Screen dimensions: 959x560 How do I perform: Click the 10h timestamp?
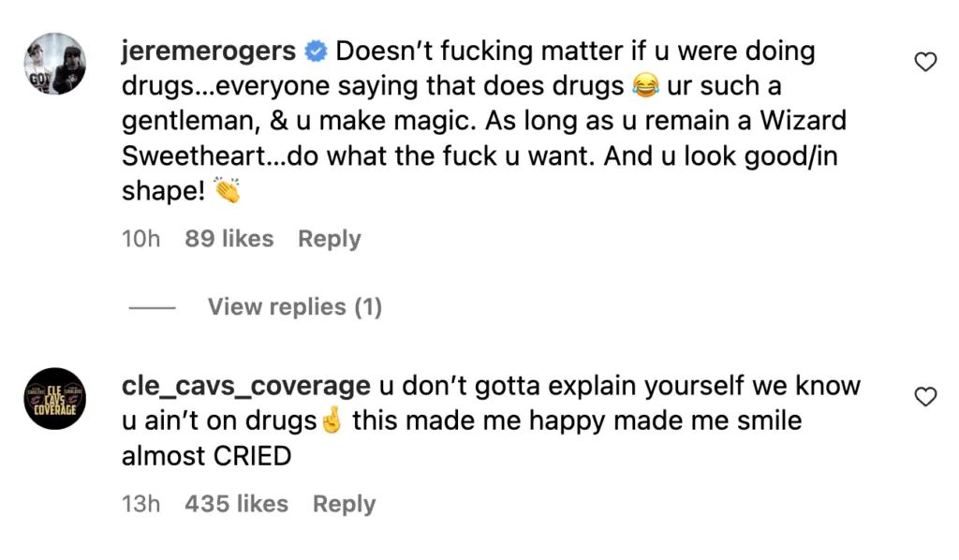(x=140, y=239)
